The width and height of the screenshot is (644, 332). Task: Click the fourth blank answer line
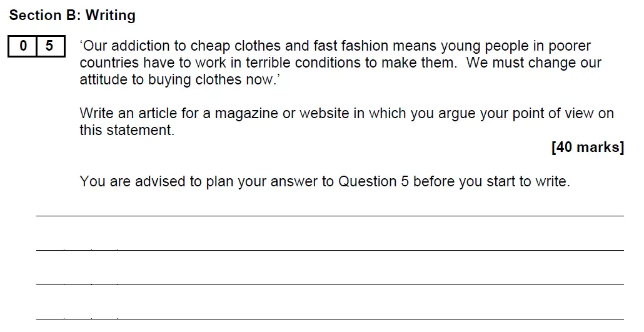click(x=330, y=319)
